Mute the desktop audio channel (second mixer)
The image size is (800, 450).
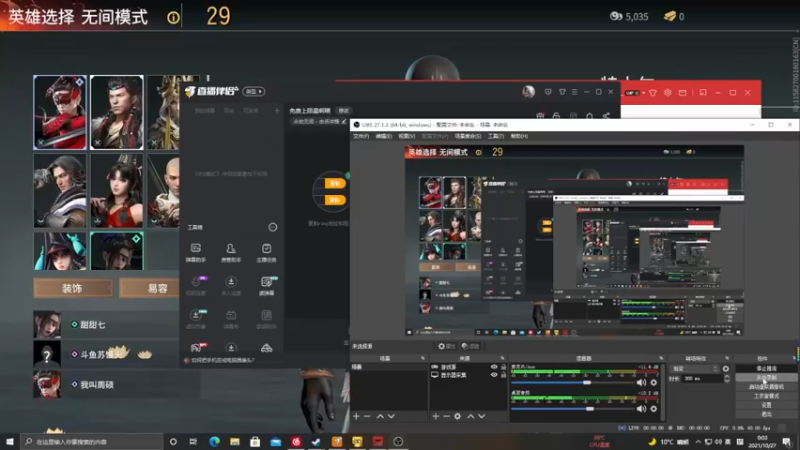coord(641,409)
